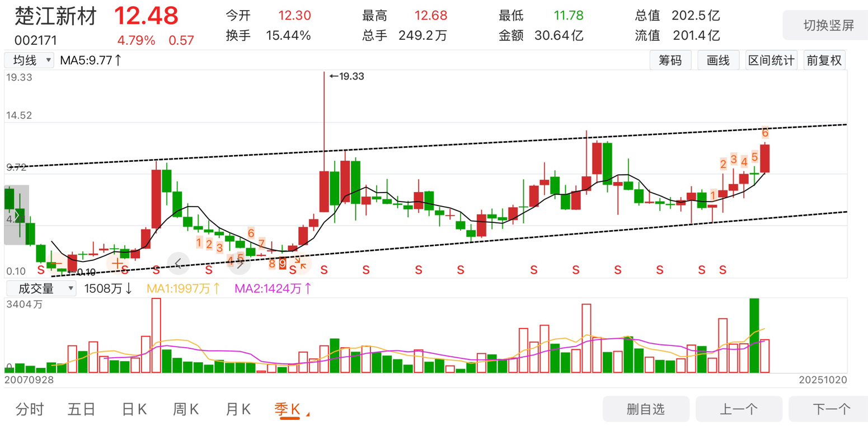
Task: Zoom in chart with plus icon
Action: coord(117,263)
